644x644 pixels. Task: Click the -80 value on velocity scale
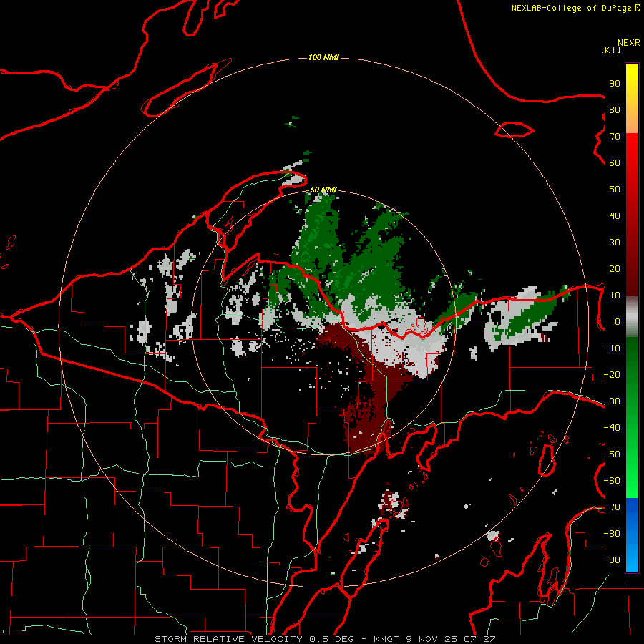click(x=612, y=534)
